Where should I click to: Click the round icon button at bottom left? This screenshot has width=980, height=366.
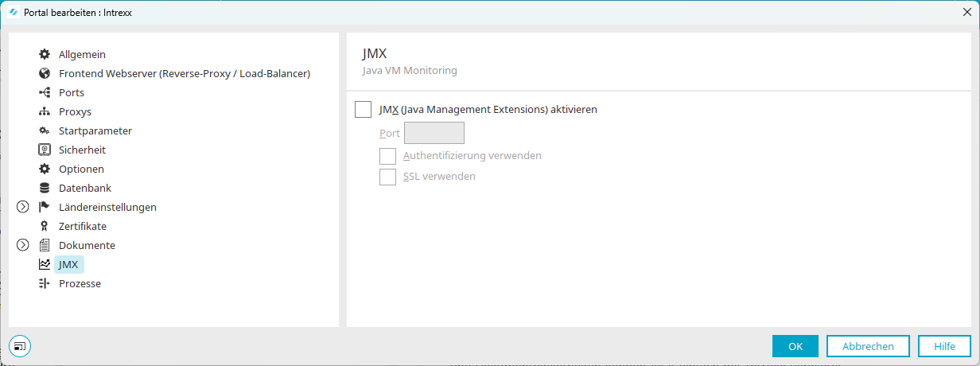(20, 346)
